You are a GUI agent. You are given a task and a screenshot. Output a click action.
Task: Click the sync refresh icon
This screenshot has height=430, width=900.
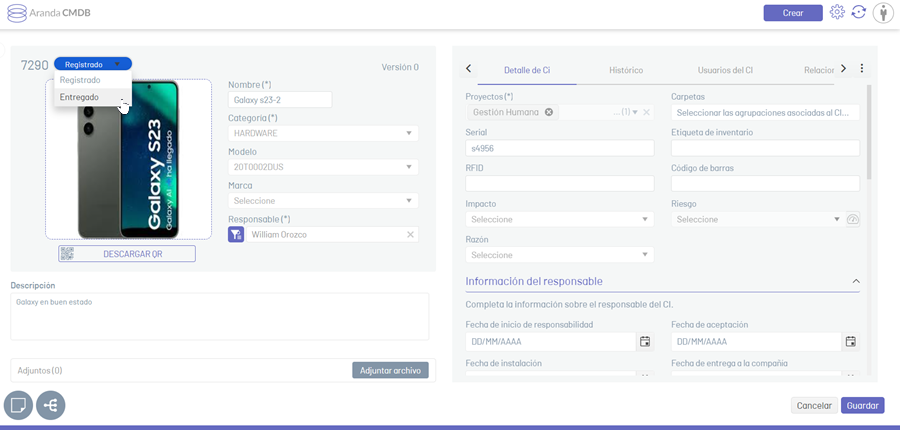coord(858,12)
